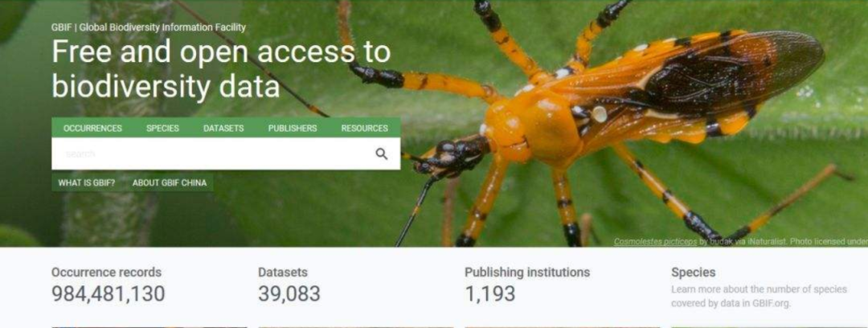Open the Occurrence records statistic heading
The height and width of the screenshot is (328, 868).
[106, 273]
